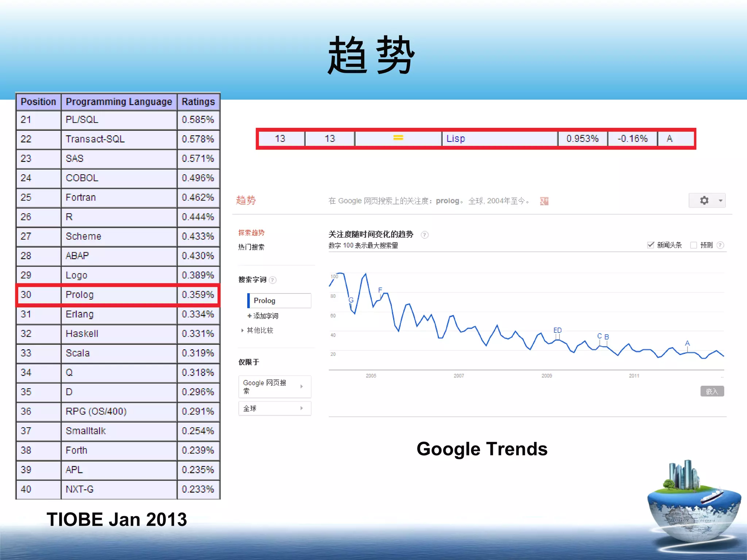Click news marker D on the chart
747x560 pixels.
click(x=560, y=330)
